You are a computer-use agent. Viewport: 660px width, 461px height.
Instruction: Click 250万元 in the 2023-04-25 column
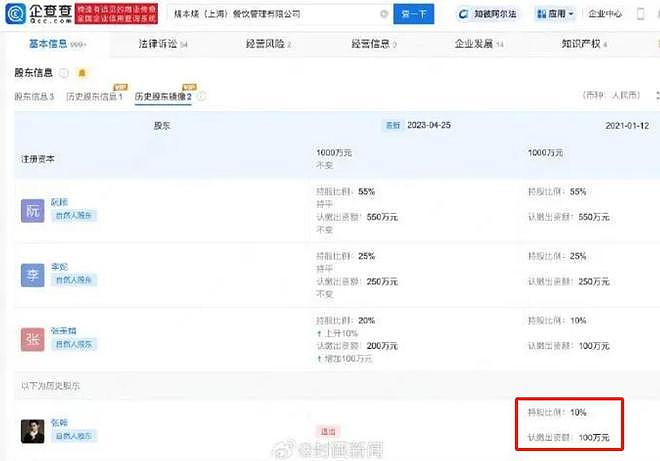coord(382,282)
